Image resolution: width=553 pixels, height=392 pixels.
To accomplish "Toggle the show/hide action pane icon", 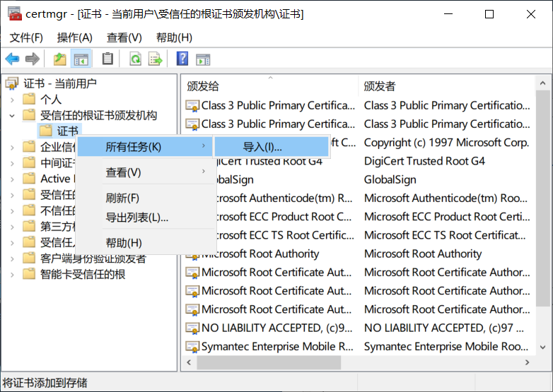I will [203, 59].
